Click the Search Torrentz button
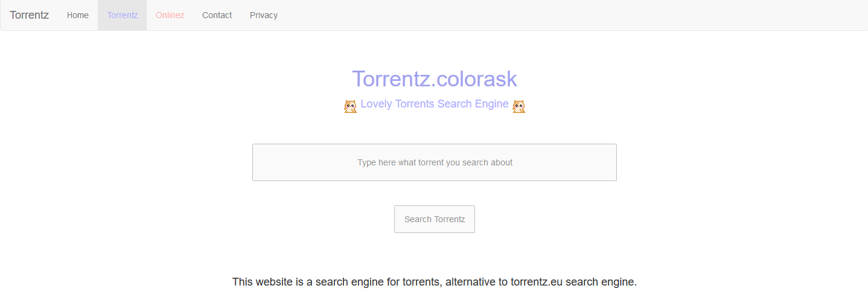This screenshot has height=294, width=868. (x=435, y=219)
